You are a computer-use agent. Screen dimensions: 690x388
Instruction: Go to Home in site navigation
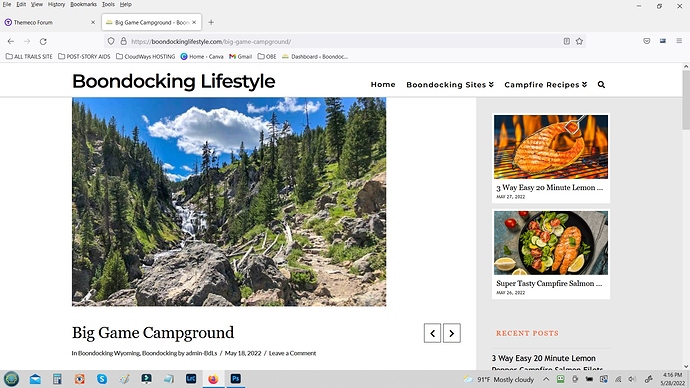(383, 84)
